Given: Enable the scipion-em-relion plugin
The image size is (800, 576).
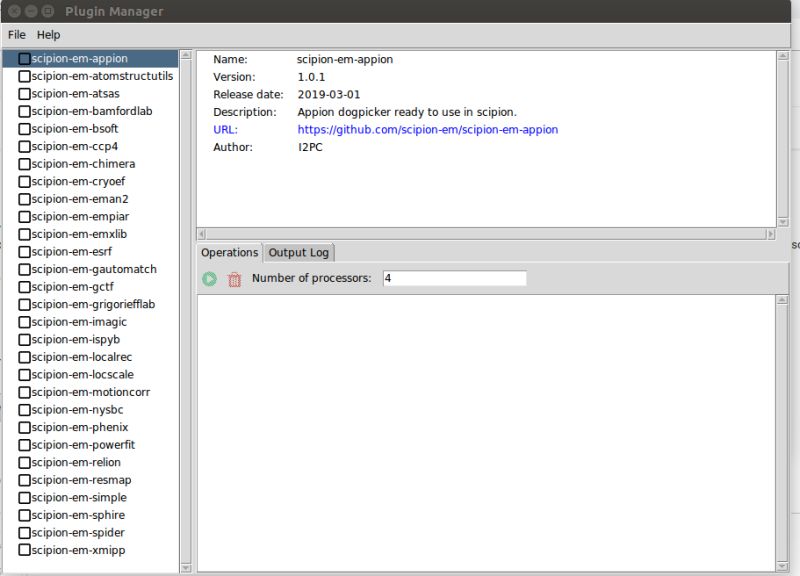Looking at the screenshot, I should tap(24, 462).
